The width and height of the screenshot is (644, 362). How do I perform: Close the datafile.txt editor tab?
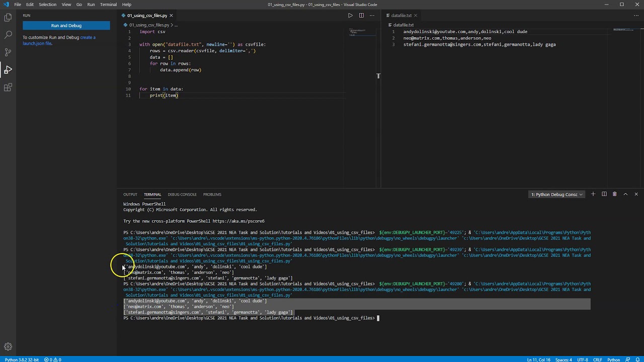coord(415,16)
